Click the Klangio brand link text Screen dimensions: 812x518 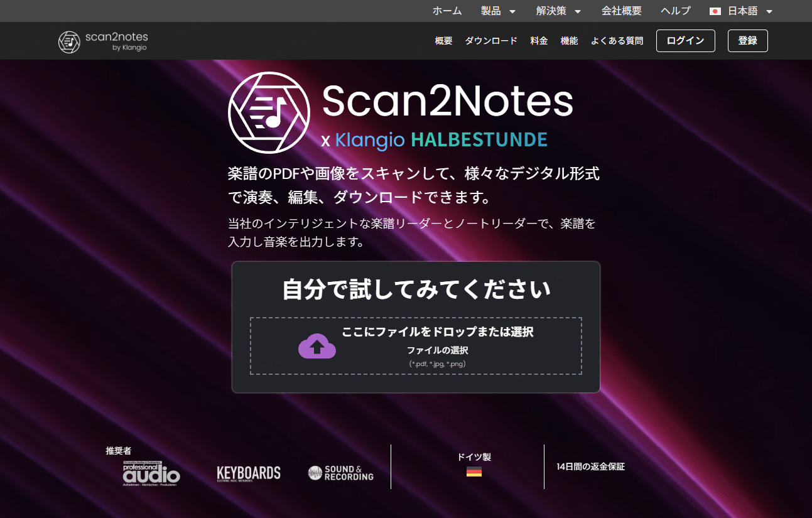coord(370,140)
